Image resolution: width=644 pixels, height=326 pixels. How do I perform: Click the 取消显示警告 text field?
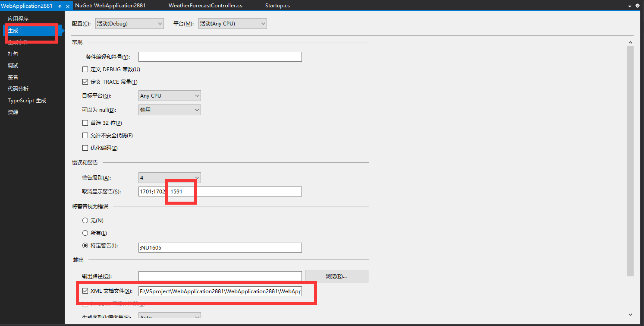(x=220, y=191)
